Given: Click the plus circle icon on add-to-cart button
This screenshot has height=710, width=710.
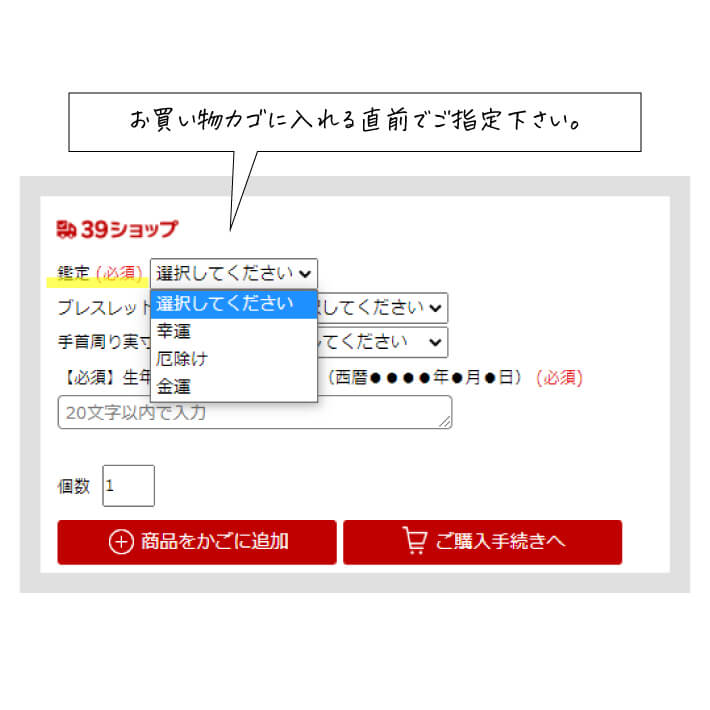Looking at the screenshot, I should [x=121, y=542].
